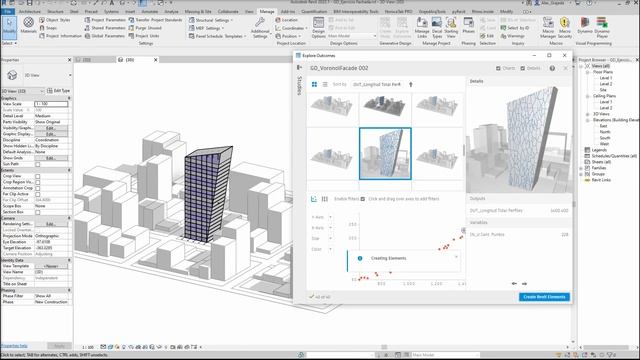The height and width of the screenshot is (360, 640).
Task: Toggle the Details checkbox
Action: click(522, 68)
